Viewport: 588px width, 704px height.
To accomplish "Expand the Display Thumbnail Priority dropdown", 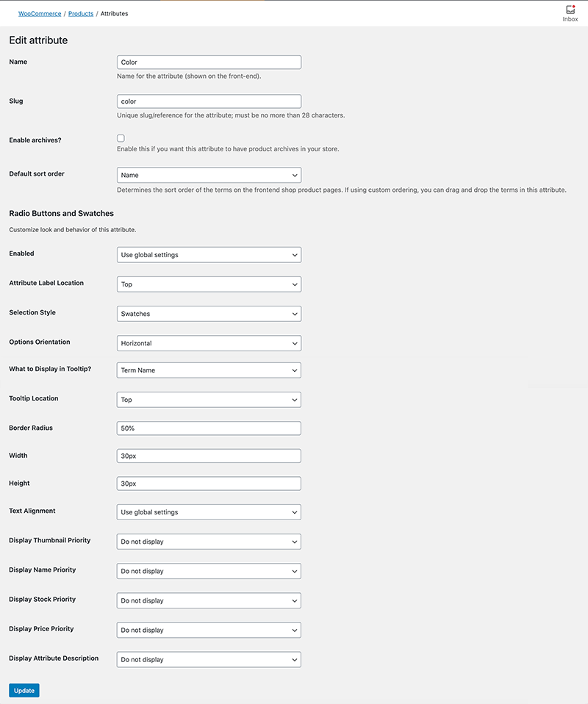I will click(x=209, y=542).
